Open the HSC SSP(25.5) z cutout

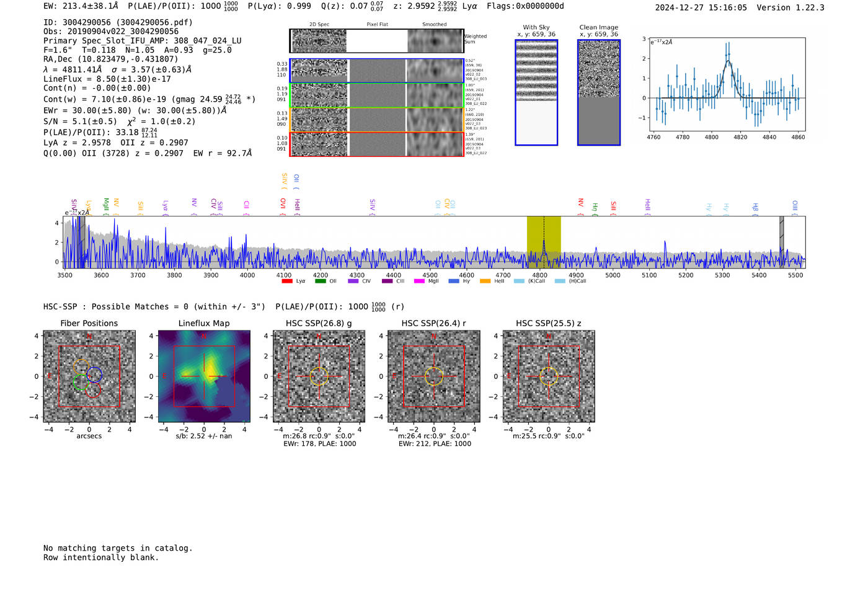549,376
